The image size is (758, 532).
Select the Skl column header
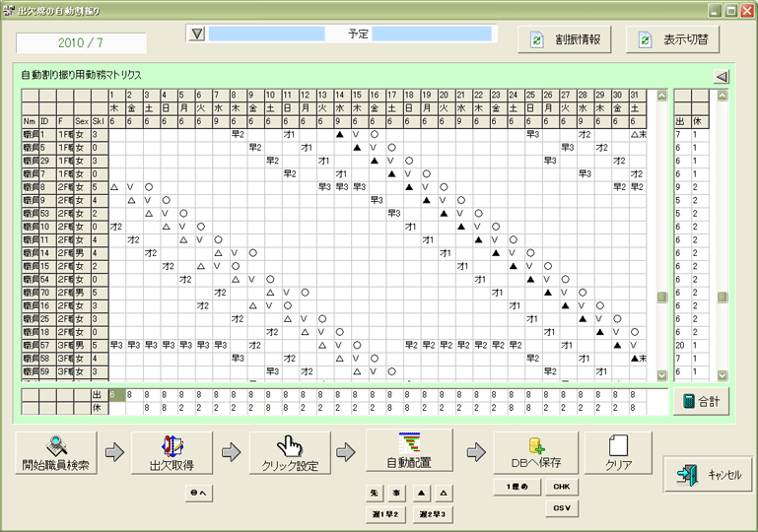click(x=100, y=121)
